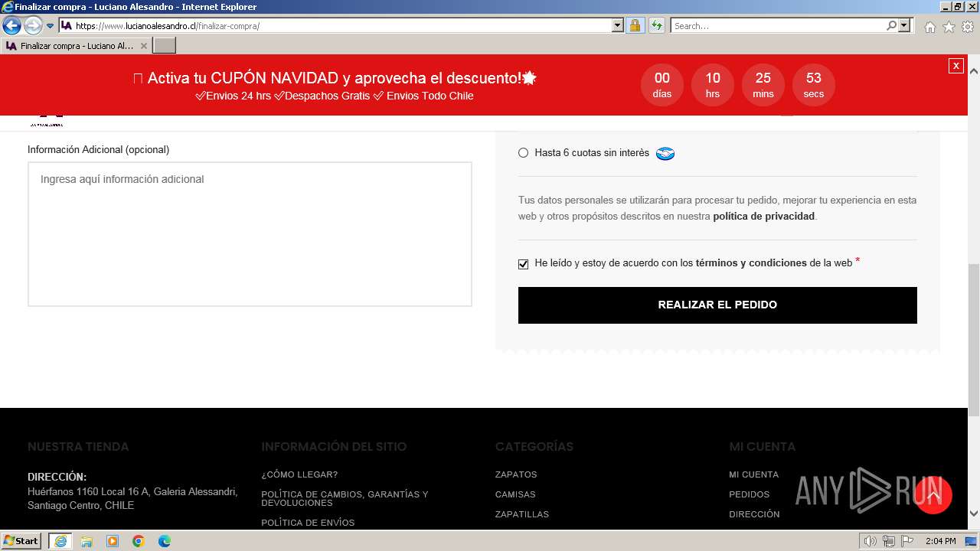This screenshot has width=980, height=551.
Task: Expand the address bar autocomplete dropdown
Action: point(618,25)
